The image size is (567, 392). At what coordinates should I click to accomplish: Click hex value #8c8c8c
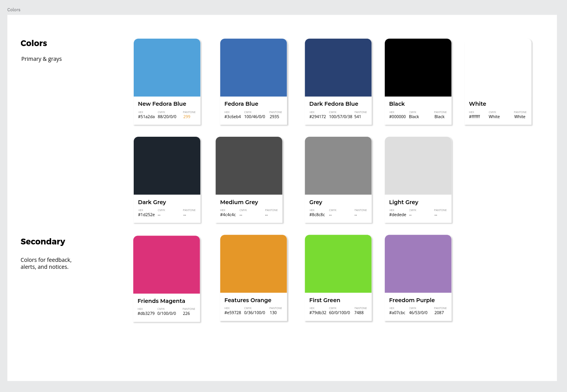(317, 215)
